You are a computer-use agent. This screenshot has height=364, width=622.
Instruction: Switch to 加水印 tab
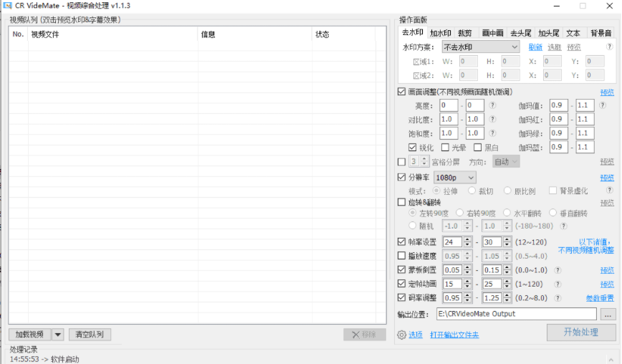[x=440, y=33]
